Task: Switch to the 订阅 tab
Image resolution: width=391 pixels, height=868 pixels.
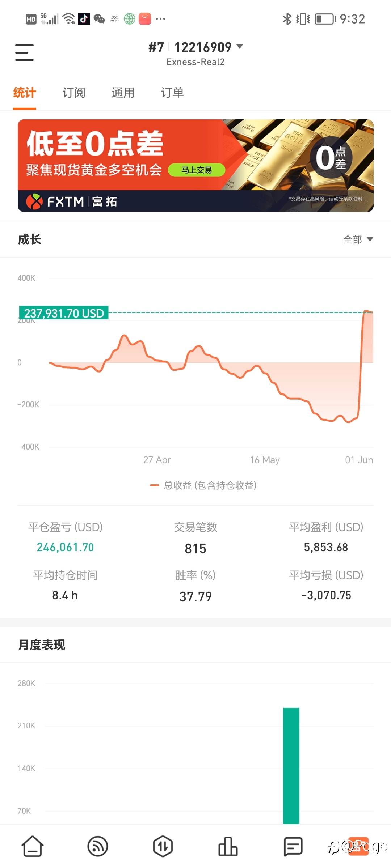Action: 74,93
